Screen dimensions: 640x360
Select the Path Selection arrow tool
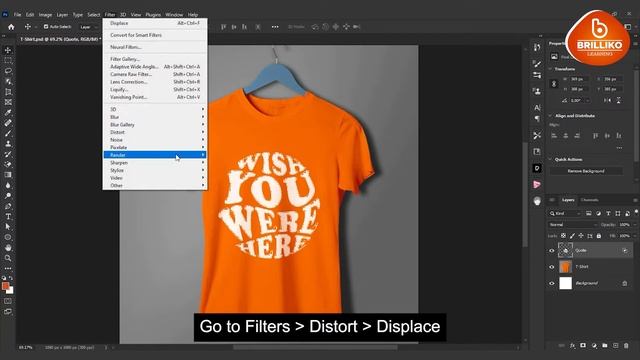tap(8, 227)
